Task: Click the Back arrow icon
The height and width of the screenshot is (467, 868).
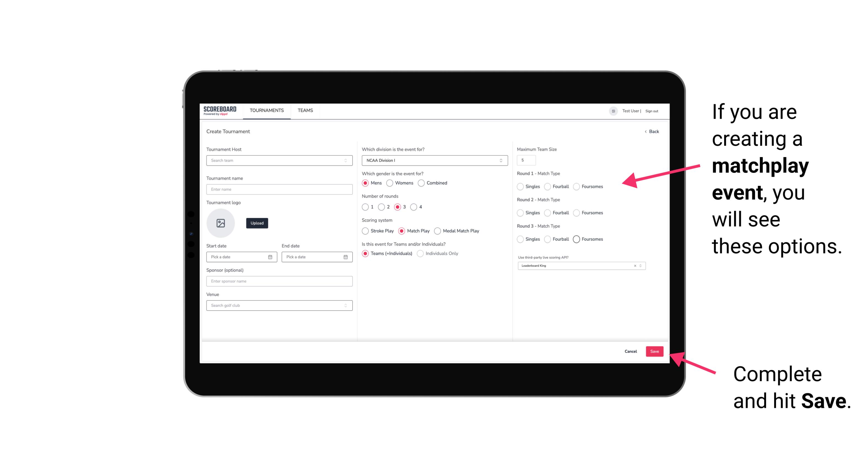Action: coord(645,131)
